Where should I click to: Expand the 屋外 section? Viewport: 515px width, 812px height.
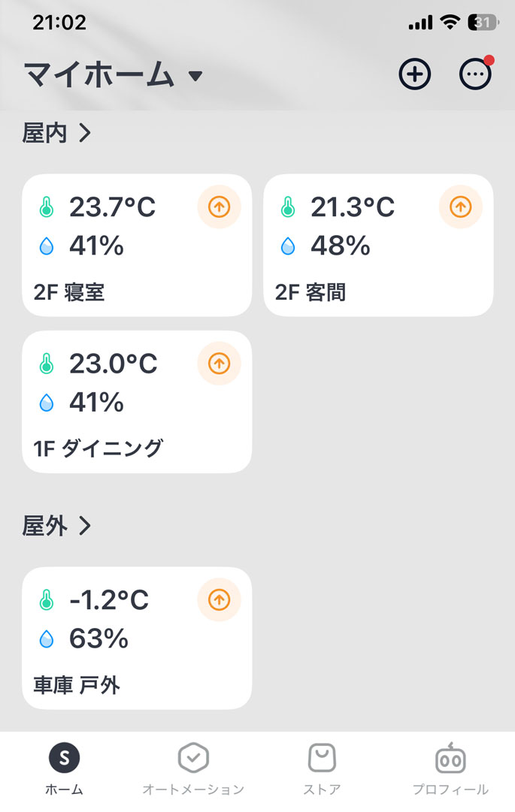[x=57, y=527]
